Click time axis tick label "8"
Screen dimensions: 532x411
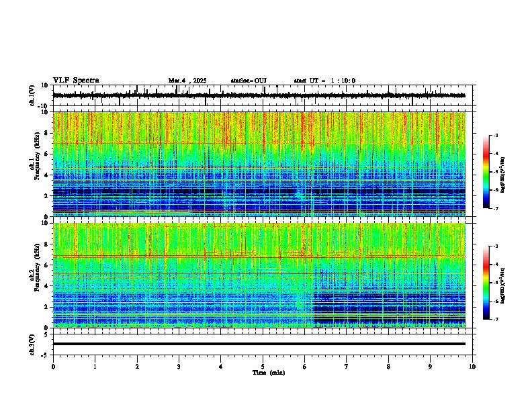[x=388, y=367]
